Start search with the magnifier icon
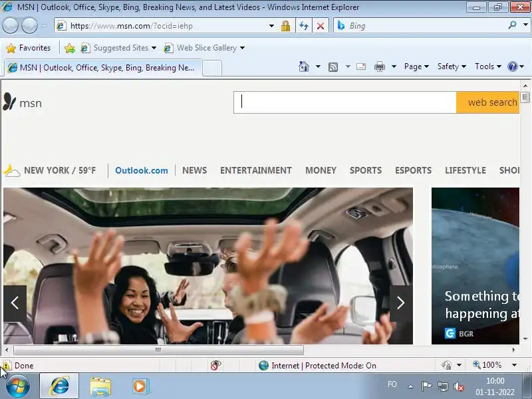Viewport: 532px width, 399px height. coord(512,25)
